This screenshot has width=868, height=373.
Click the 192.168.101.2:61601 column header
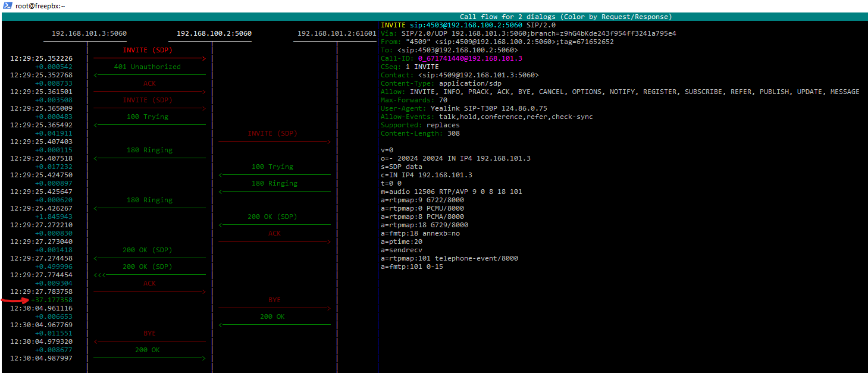[337, 34]
